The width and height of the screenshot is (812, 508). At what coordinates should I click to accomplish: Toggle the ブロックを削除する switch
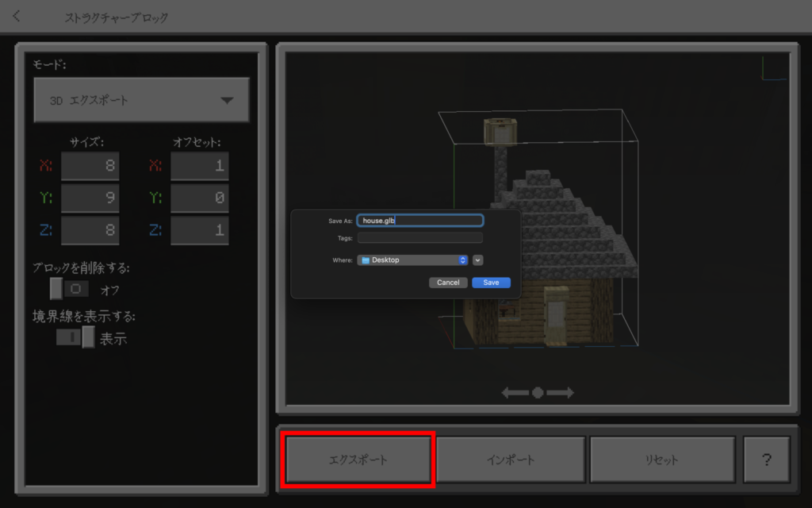point(69,289)
